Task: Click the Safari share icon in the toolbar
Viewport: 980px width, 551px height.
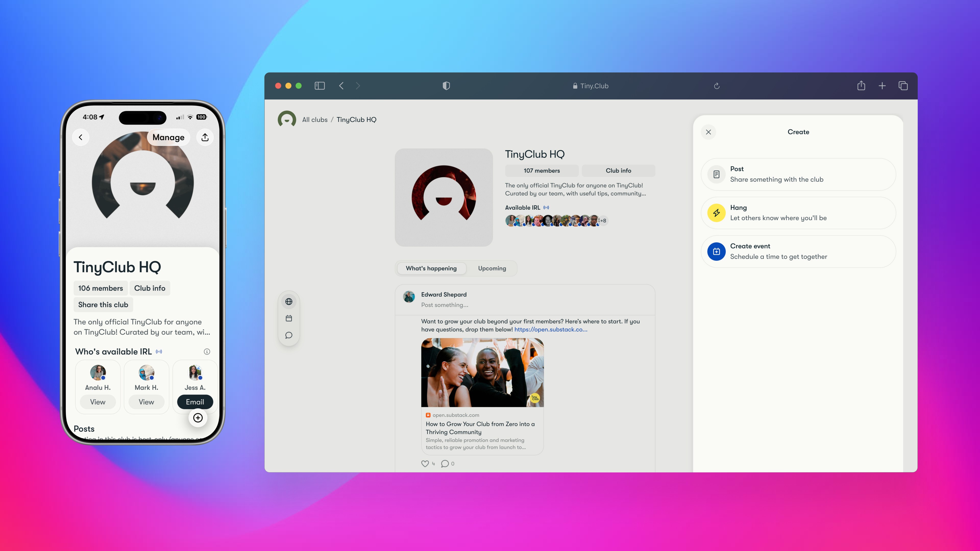Action: [861, 86]
